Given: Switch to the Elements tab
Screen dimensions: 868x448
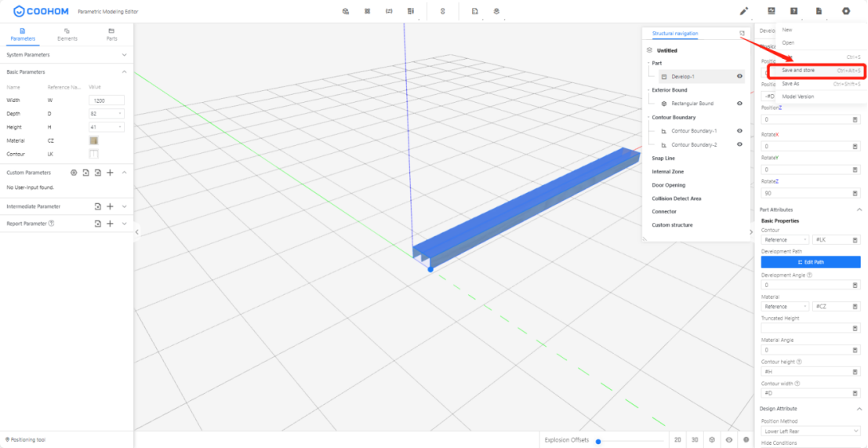Looking at the screenshot, I should 67,35.
